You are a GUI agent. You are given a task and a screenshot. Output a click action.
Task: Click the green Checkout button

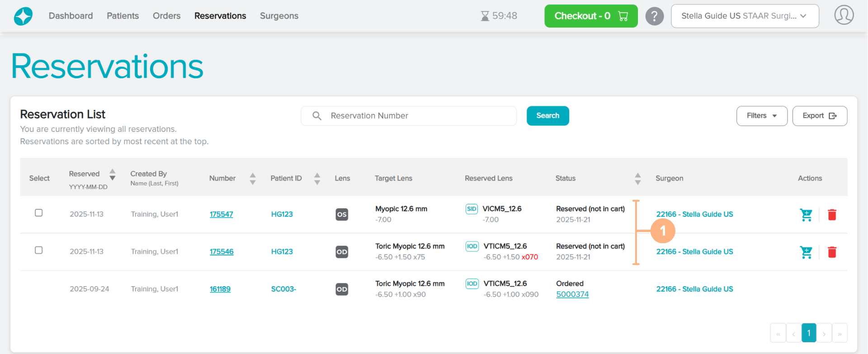(x=590, y=16)
